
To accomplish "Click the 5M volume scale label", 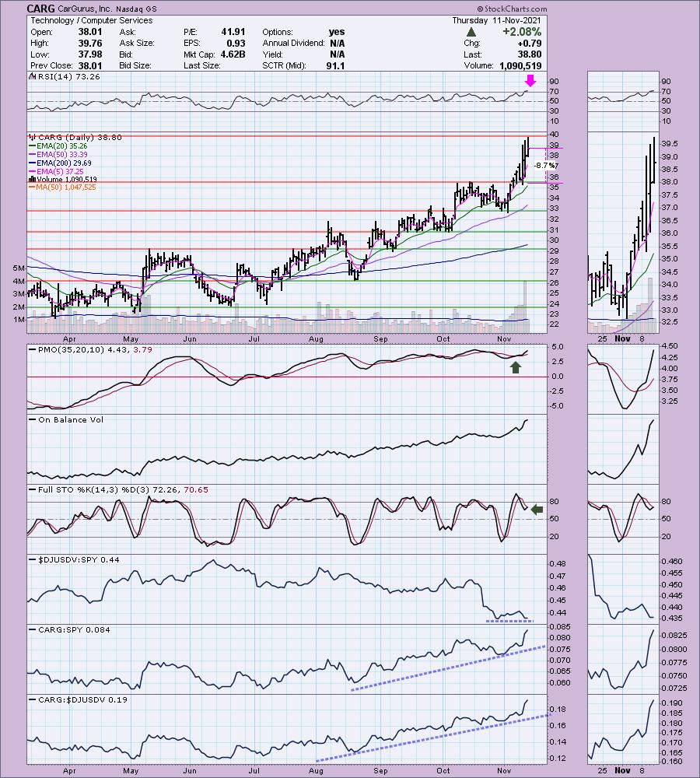I will pyautogui.click(x=19, y=268).
